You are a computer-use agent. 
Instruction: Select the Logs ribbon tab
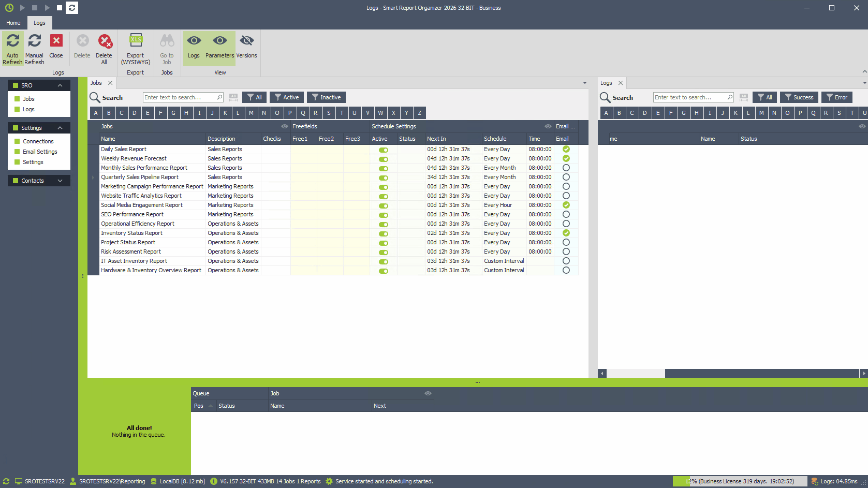point(39,23)
